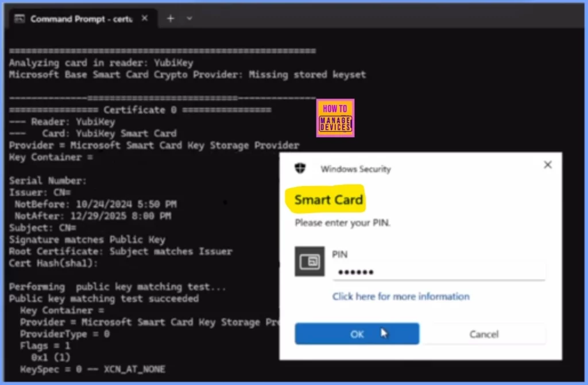Click 'Signature matches Public Key' line
The image size is (588, 385).
(87, 239)
